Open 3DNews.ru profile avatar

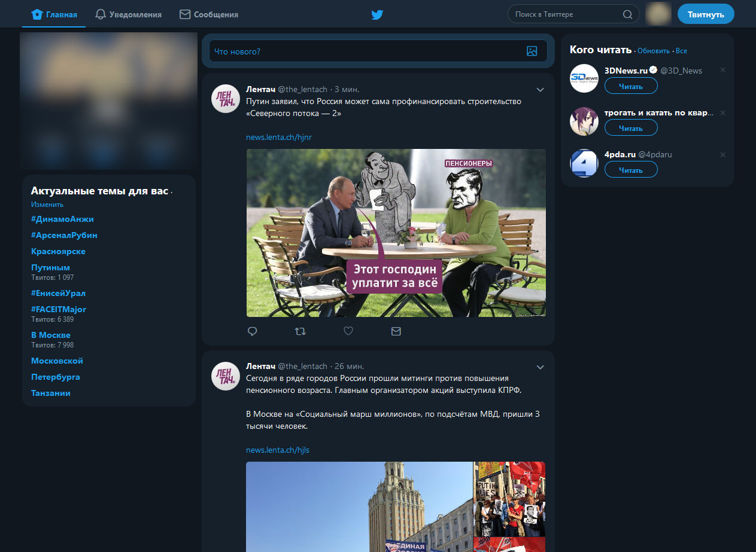[x=584, y=78]
